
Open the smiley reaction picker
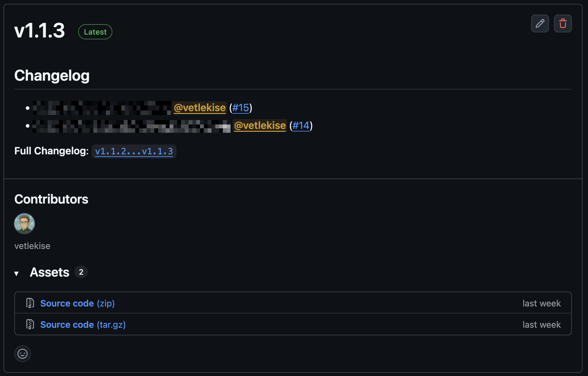point(23,353)
